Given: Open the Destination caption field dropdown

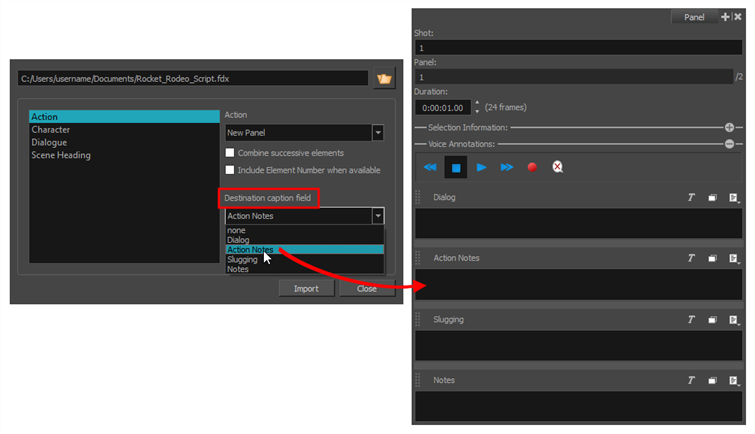Looking at the screenshot, I should pos(377,215).
